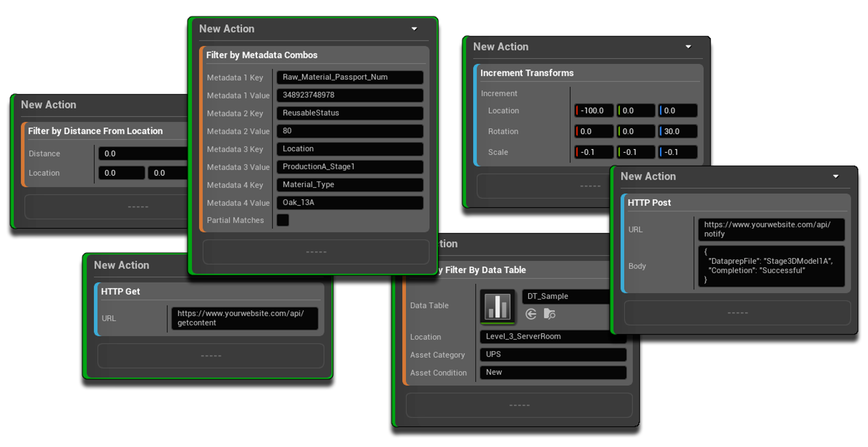Set Increment Scale Z value field
Viewport: 868px width, 447px height.
[678, 152]
